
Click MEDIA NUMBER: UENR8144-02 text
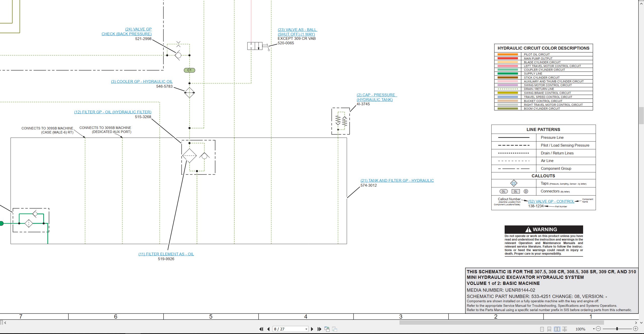tap(501, 290)
